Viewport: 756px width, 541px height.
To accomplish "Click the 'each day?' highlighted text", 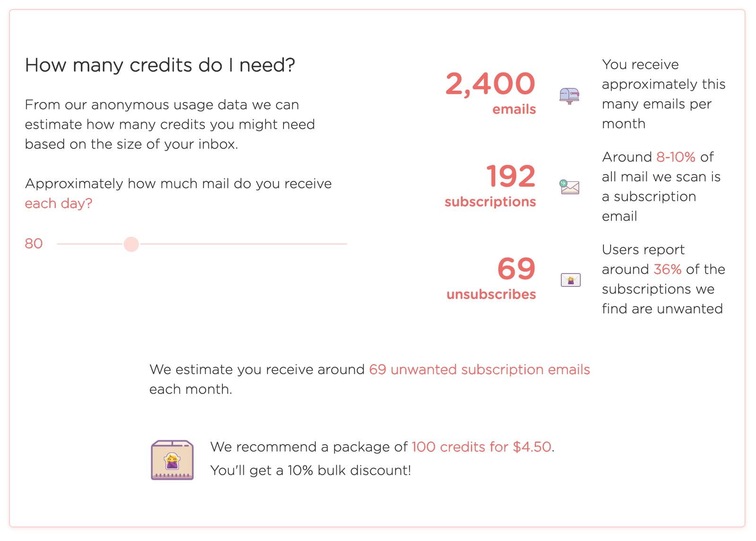I will tap(59, 204).
